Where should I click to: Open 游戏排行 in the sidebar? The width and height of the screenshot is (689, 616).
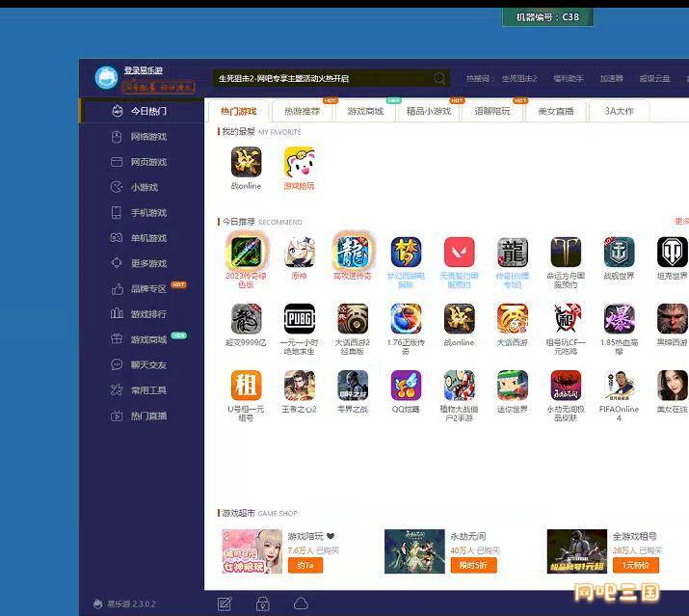142,314
